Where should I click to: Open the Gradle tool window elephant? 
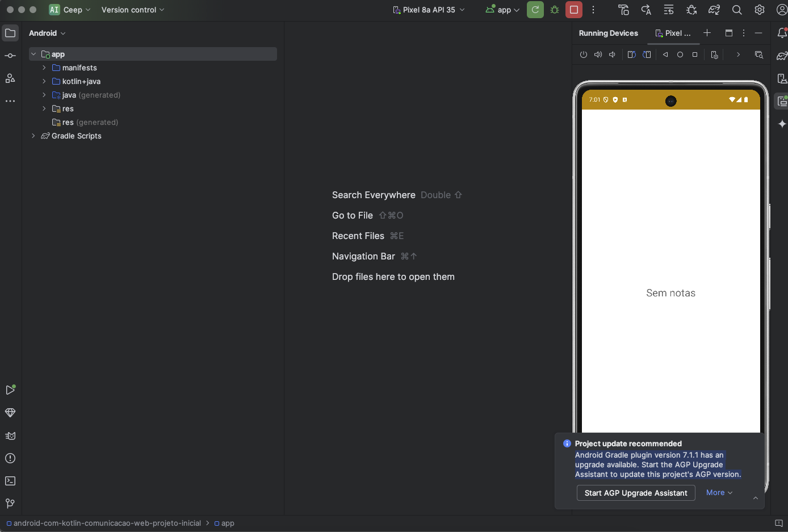(x=782, y=56)
